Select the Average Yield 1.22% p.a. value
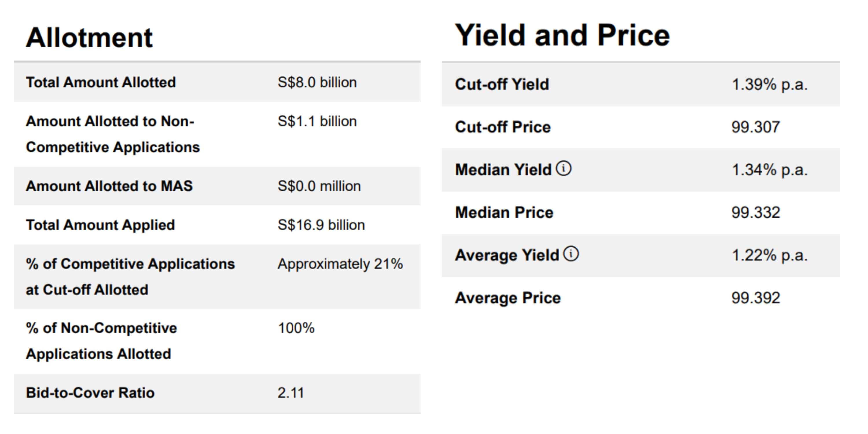 [769, 255]
